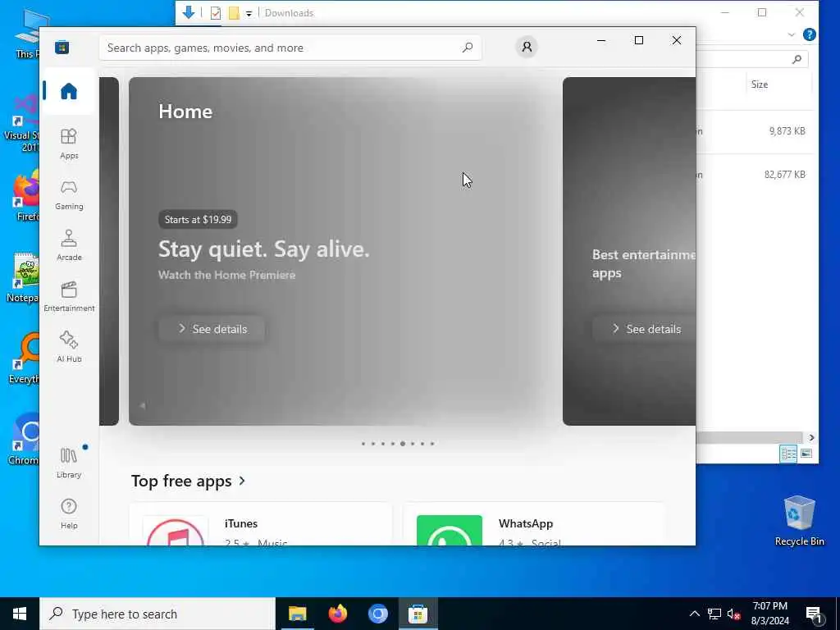Click the taskbar search box

[157, 614]
